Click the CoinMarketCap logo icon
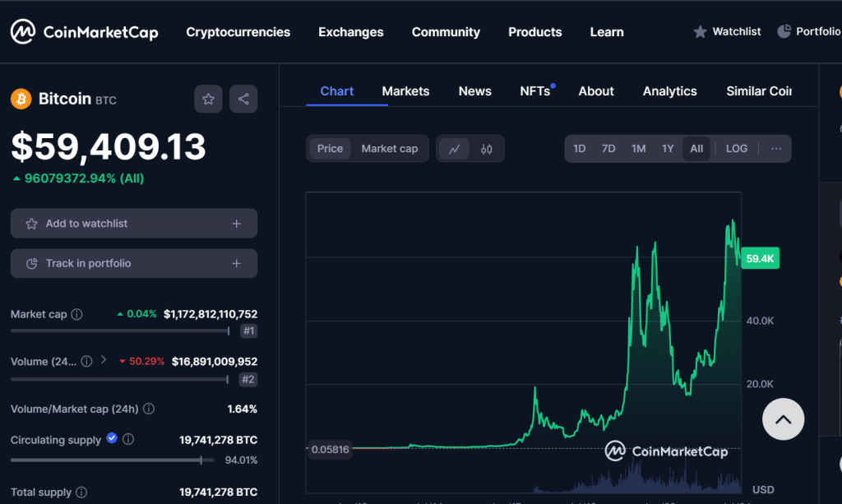The width and height of the screenshot is (842, 504). tap(22, 31)
